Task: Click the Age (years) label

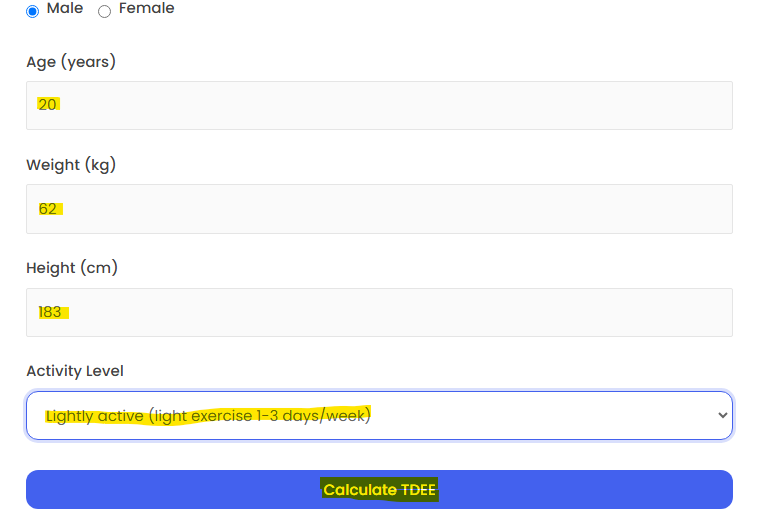Action: [x=71, y=62]
